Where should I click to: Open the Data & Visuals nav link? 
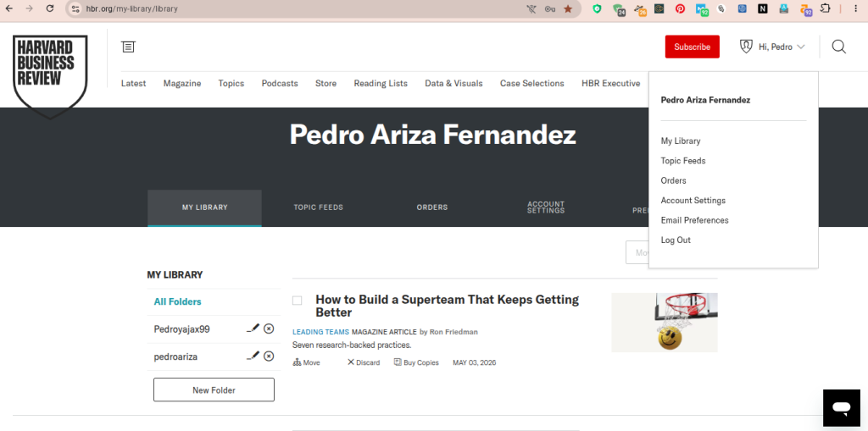[x=454, y=84]
